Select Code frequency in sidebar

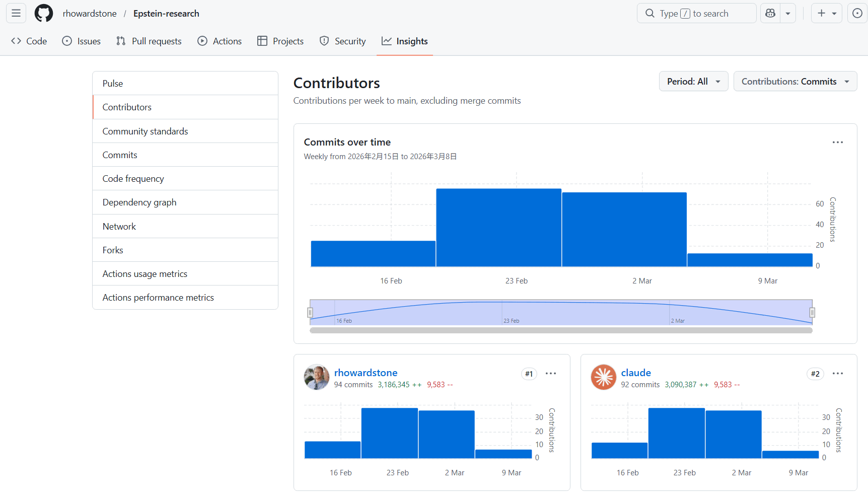(x=133, y=179)
